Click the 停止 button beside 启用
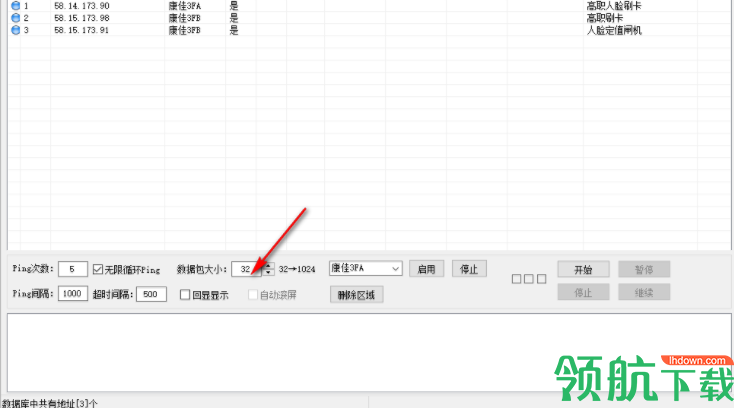 coord(469,269)
